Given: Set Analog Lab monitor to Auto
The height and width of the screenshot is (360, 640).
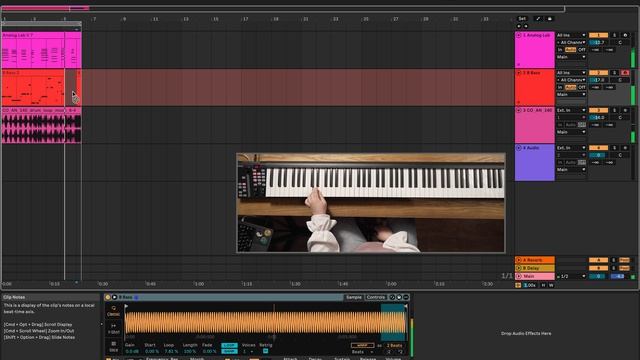Looking at the screenshot, I should tap(571, 50).
